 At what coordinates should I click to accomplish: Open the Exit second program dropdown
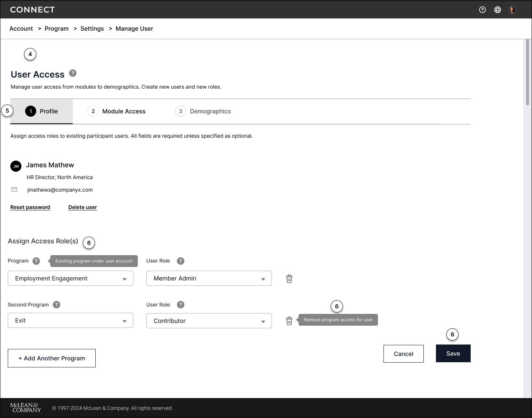[x=71, y=321]
